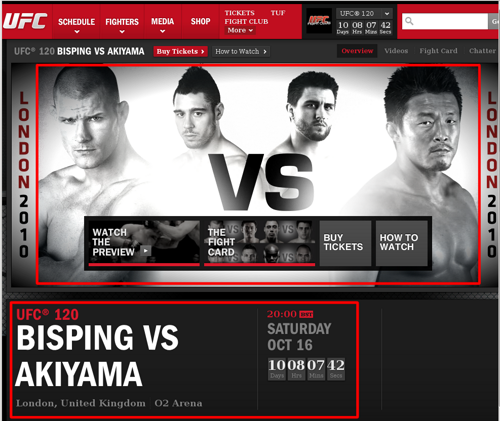Screen dimensions: 500x421
Task: Click the TUF link in header
Action: click(x=278, y=13)
